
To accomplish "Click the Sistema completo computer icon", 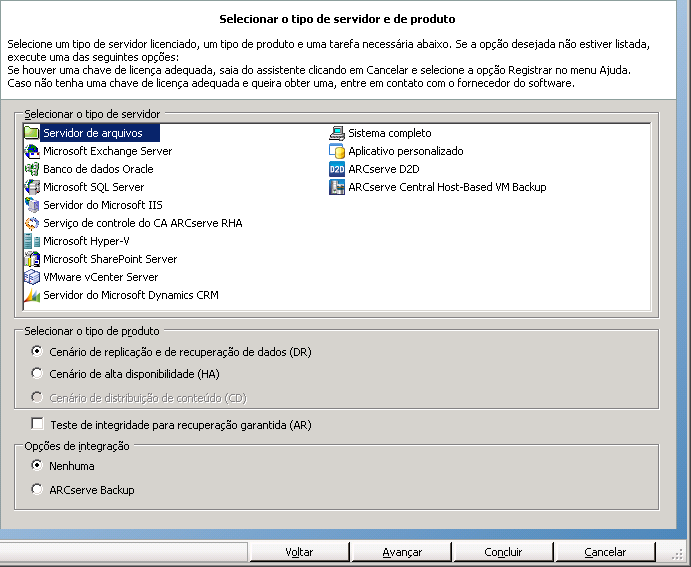I will [337, 133].
